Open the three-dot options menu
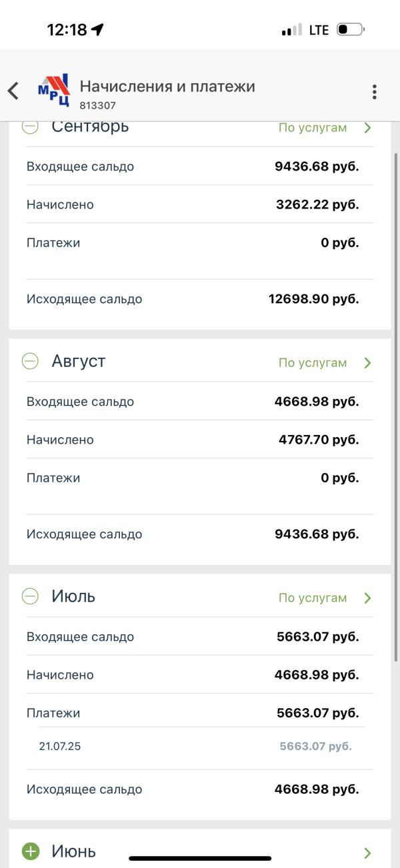Screen dimensions: 400x868 point(375,92)
